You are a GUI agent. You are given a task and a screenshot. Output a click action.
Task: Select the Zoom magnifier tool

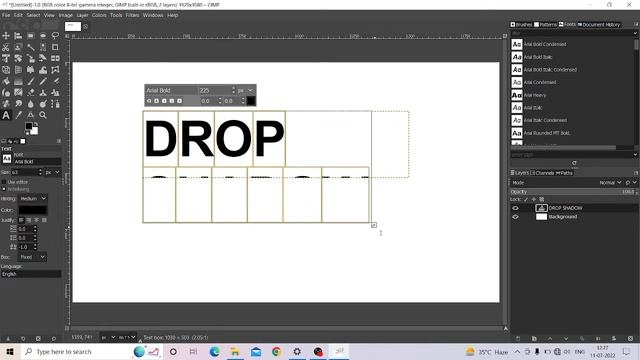click(43, 115)
